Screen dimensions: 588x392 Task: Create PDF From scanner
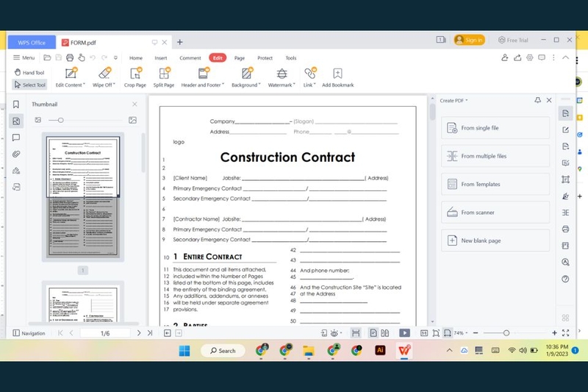[495, 213]
